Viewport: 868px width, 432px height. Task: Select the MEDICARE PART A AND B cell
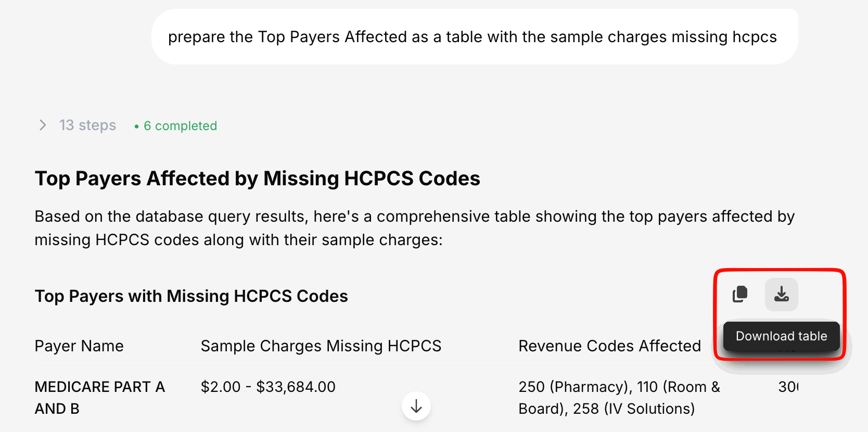[x=99, y=398]
